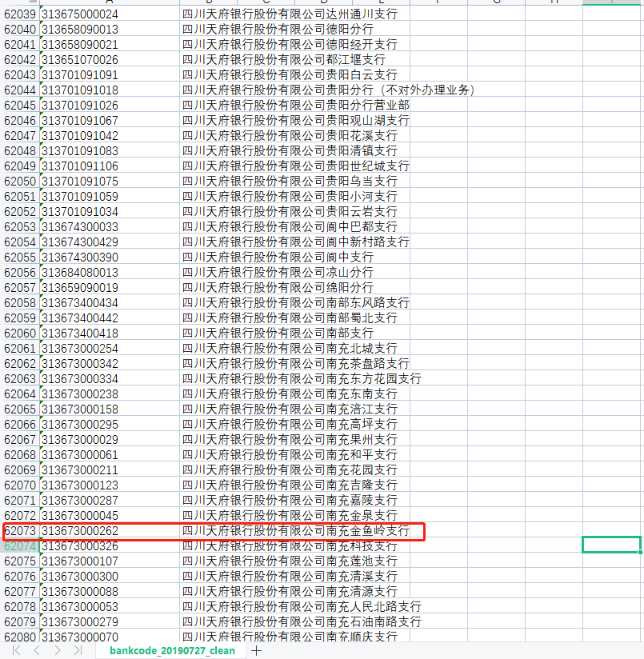Screen dimensions: 644x659
Task: Click cell containing 313673400434
Action: (x=110, y=303)
